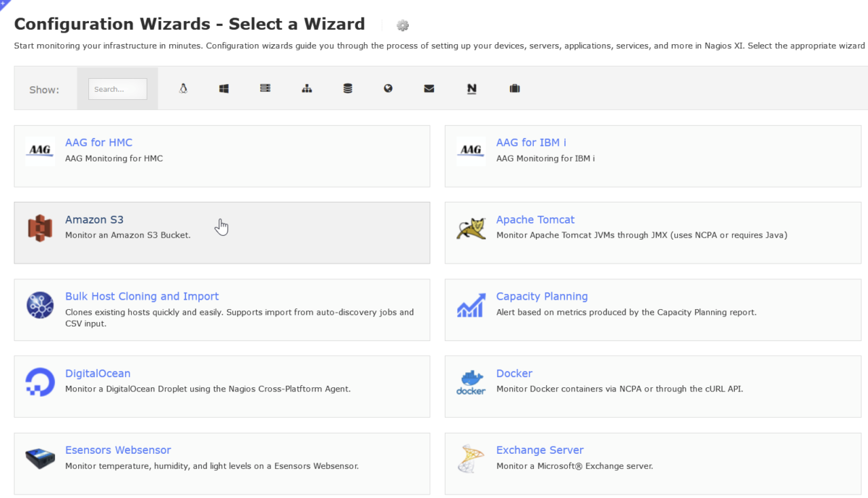Image resolution: width=868 pixels, height=498 pixels.
Task: Filter wizards by Linux category
Action: click(183, 88)
